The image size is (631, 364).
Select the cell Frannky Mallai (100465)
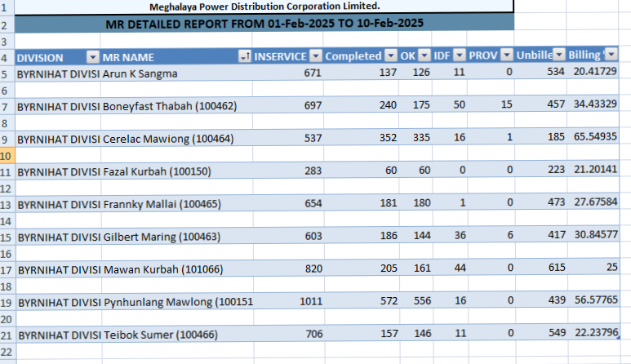(x=177, y=204)
